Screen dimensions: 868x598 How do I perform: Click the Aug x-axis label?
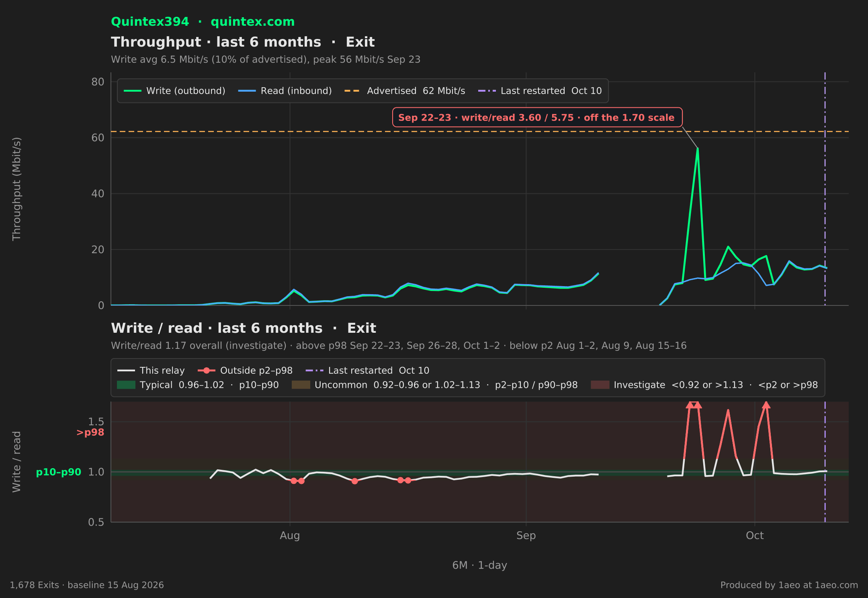290,535
